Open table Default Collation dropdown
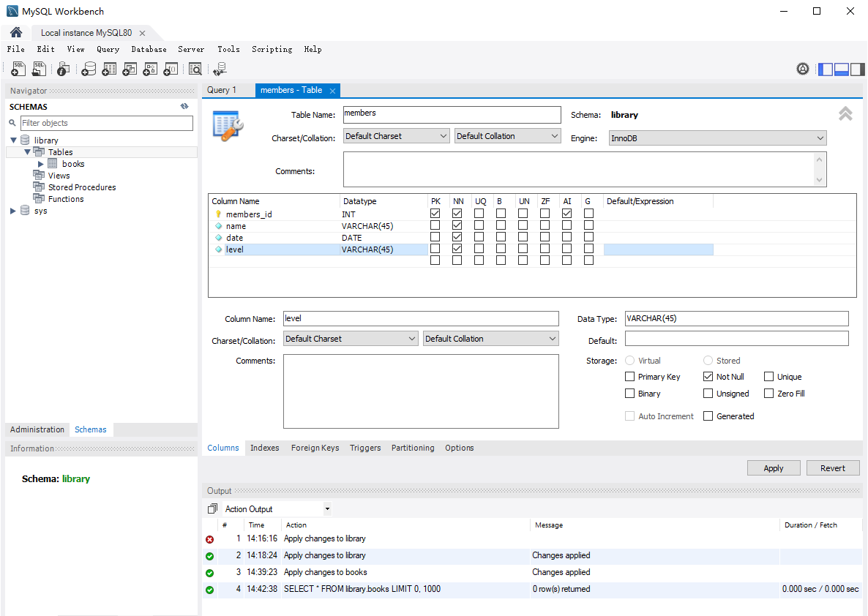This screenshot has height=616, width=868. tap(508, 136)
